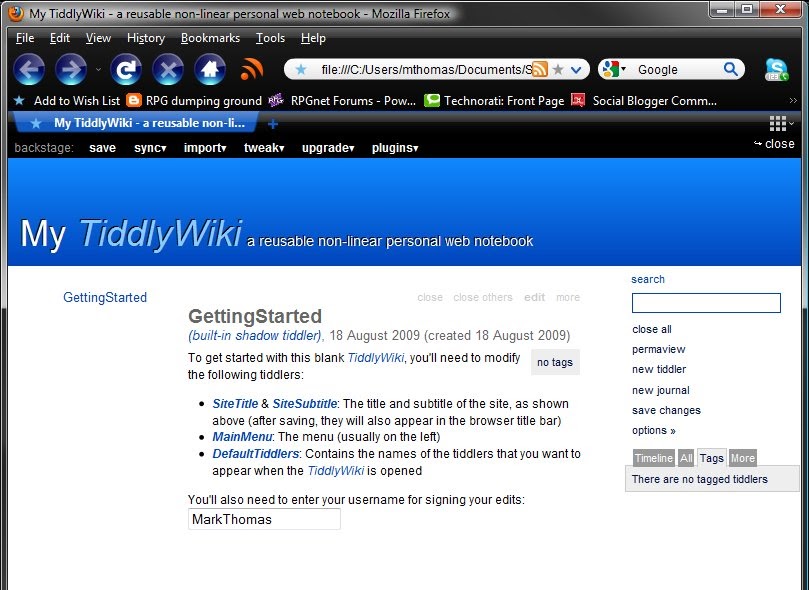Click the browser Back arrow
The width and height of the screenshot is (809, 590).
(29, 69)
